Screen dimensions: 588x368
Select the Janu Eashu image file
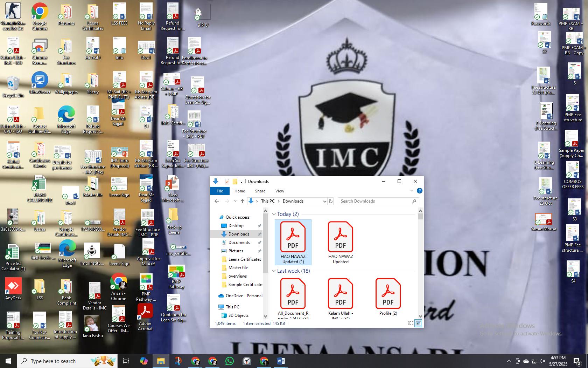(x=92, y=326)
